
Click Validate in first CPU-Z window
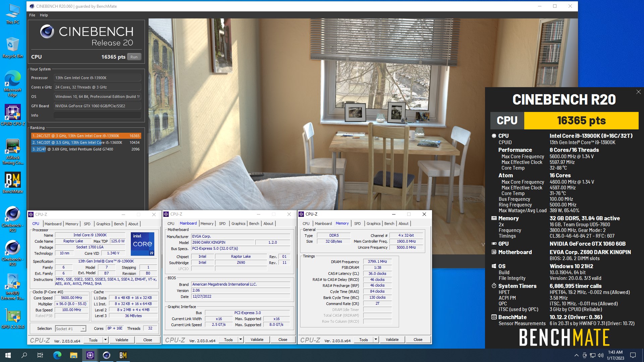(x=122, y=340)
